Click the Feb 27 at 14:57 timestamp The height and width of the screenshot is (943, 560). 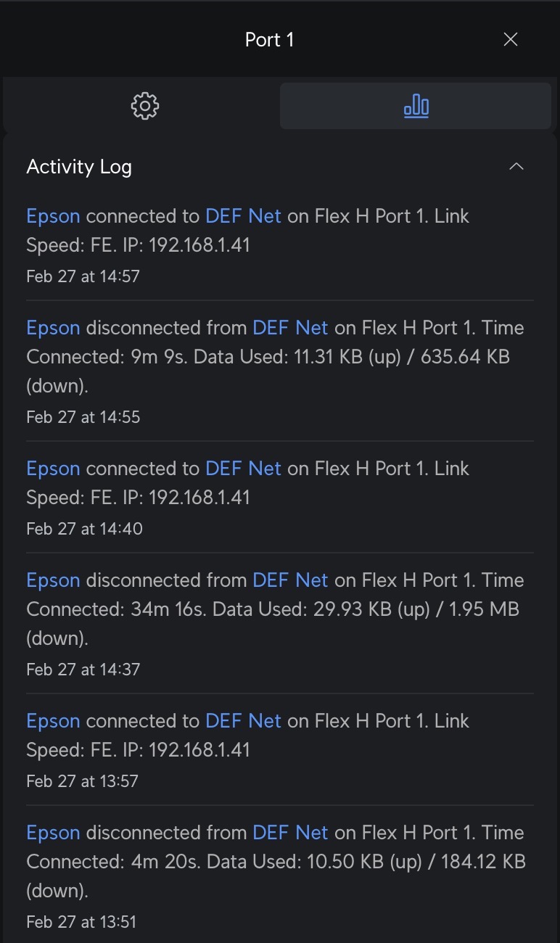click(83, 276)
